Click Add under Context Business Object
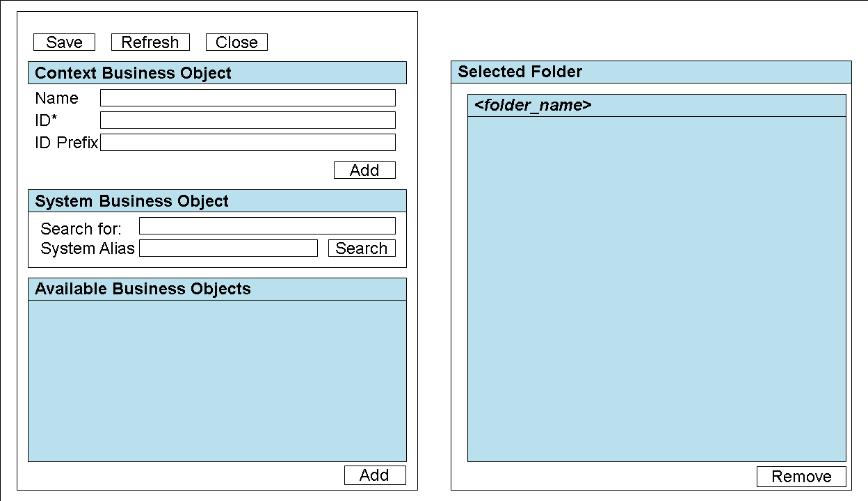This screenshot has height=501, width=868. click(364, 170)
